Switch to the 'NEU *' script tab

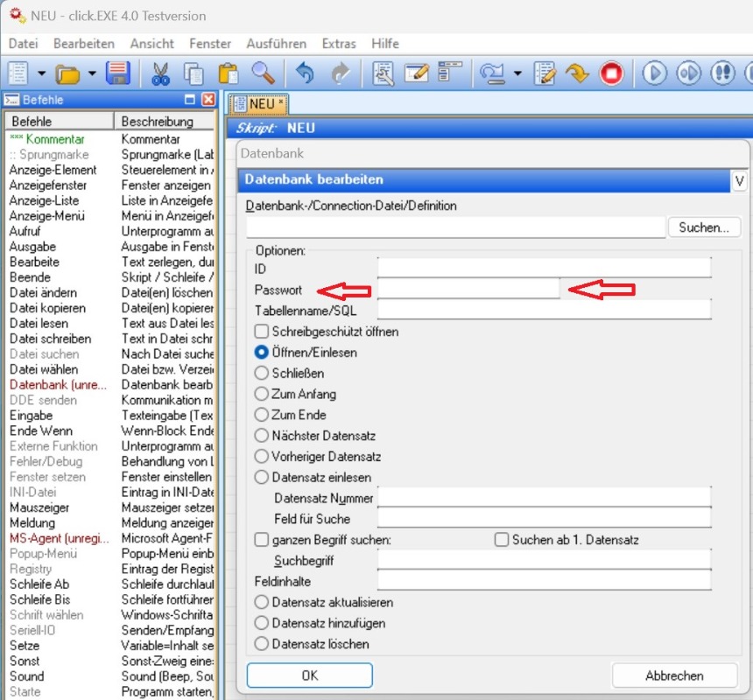click(x=258, y=104)
